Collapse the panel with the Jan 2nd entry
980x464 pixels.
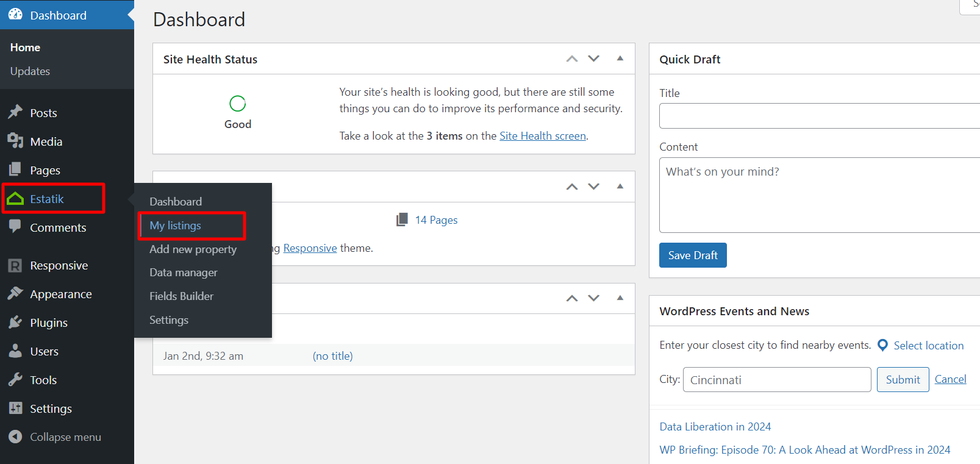(x=620, y=298)
